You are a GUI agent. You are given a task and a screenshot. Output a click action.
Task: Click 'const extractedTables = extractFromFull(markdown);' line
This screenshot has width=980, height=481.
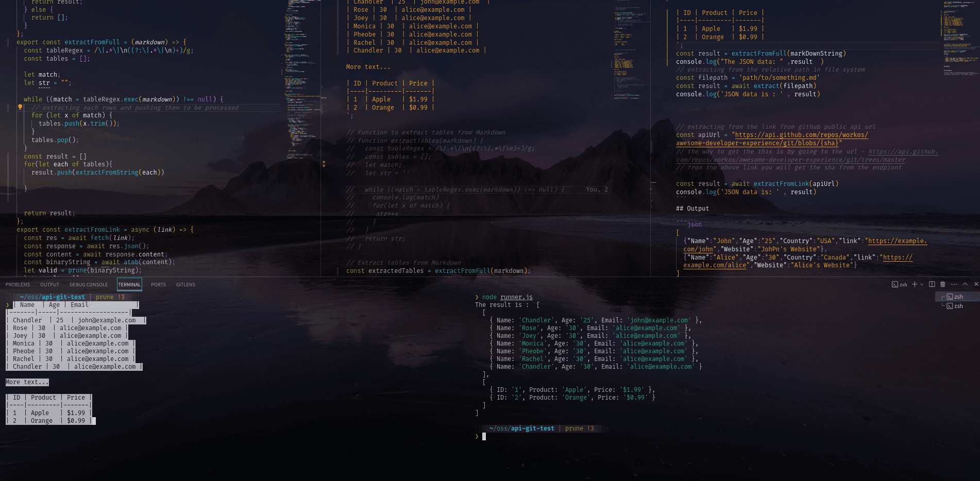pyautogui.click(x=438, y=271)
